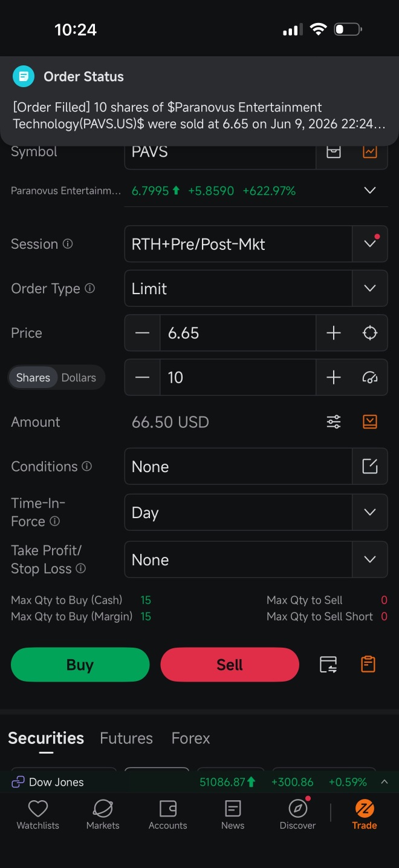
Task: Open amount settings sliders icon
Action: 334,422
